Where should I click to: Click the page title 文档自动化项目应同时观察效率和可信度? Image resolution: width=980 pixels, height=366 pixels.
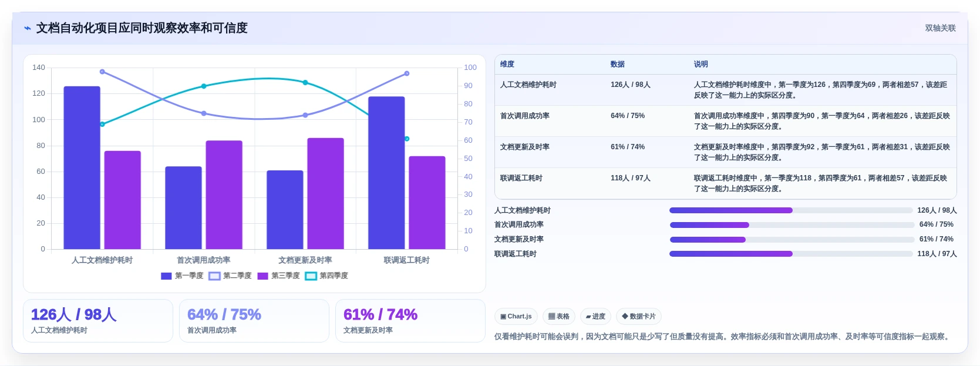142,28
